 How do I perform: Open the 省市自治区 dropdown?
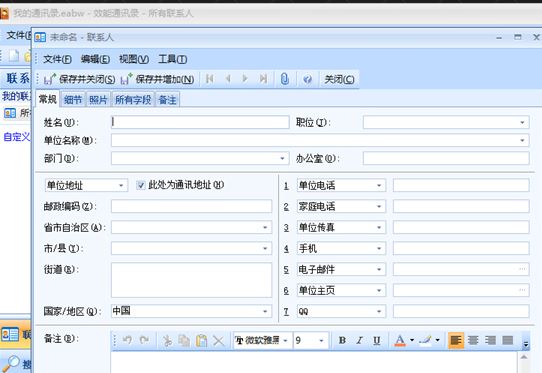tap(265, 227)
